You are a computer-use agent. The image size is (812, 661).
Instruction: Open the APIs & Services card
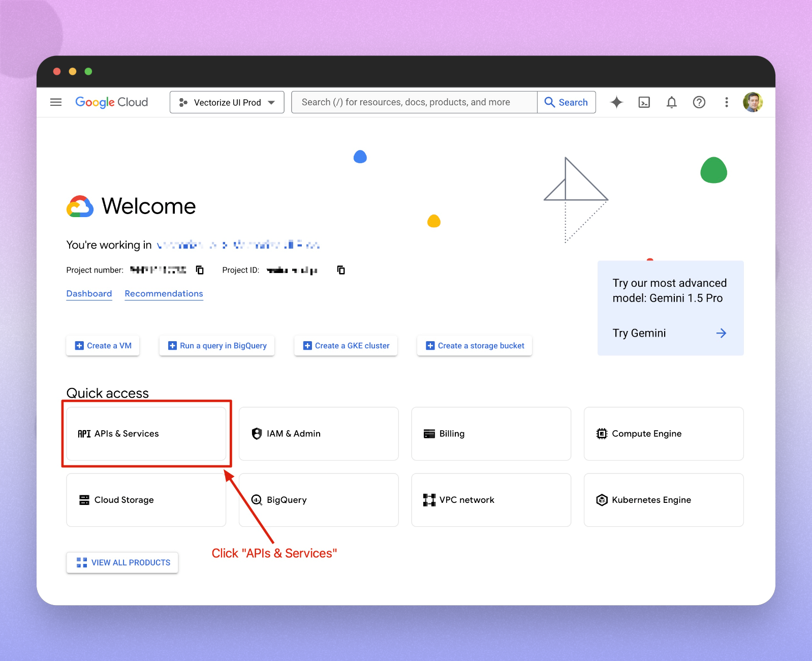pyautogui.click(x=146, y=434)
